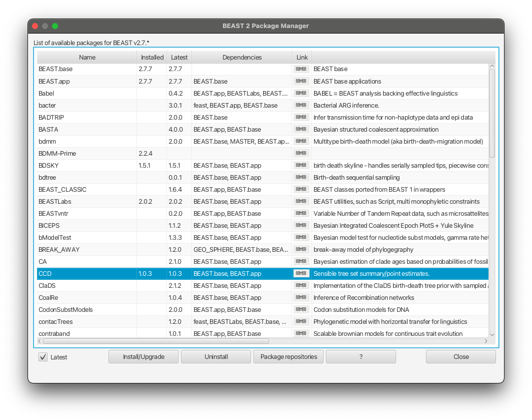Click the question mark help button
Screen dimensions: 532x420
click(x=361, y=357)
